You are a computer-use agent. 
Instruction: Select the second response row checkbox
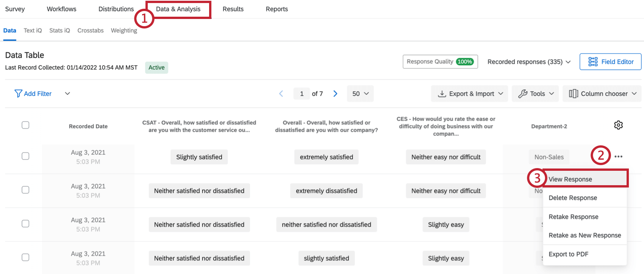click(x=25, y=190)
